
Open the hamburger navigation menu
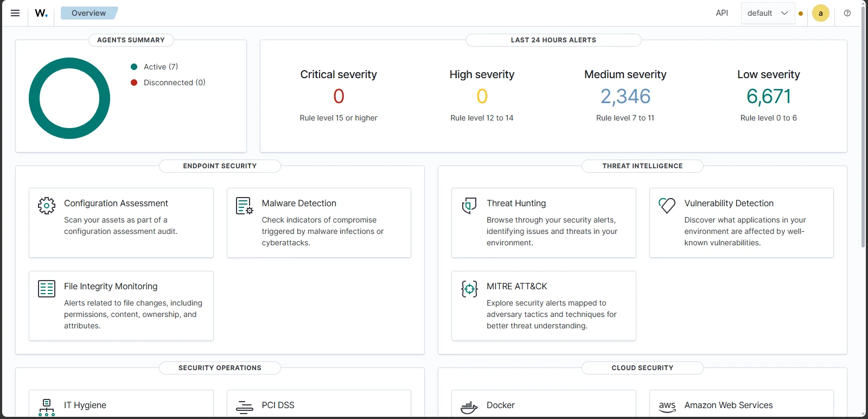15,13
